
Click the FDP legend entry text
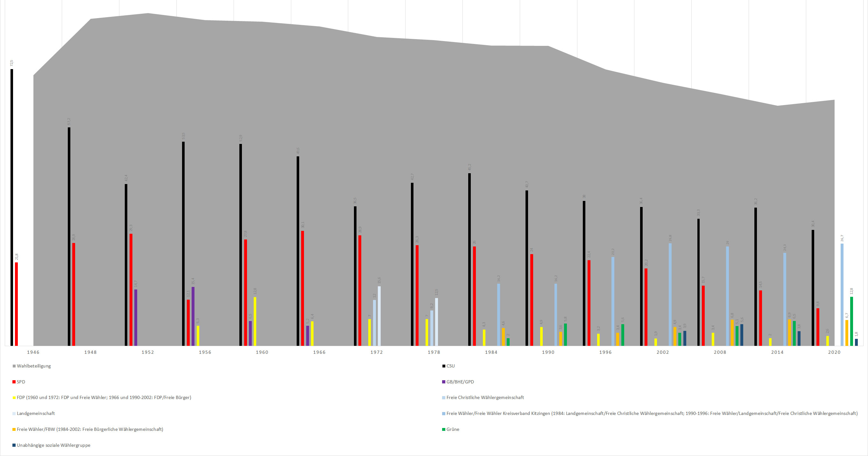pyautogui.click(x=104, y=398)
